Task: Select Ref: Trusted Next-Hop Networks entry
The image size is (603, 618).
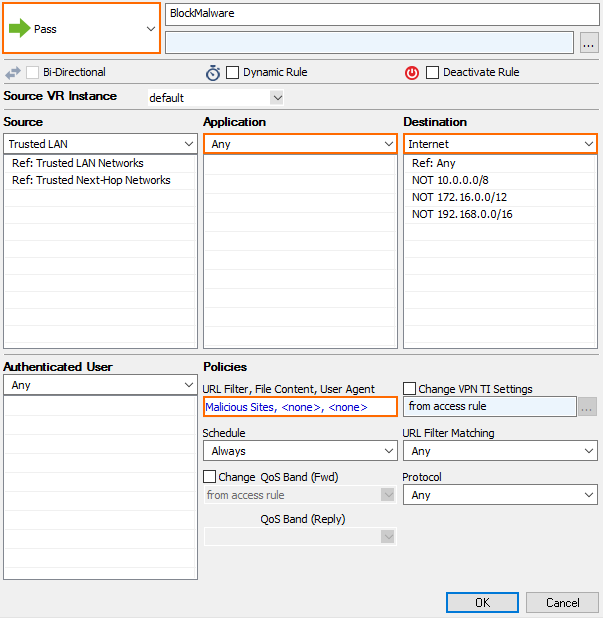Action: click(91, 180)
